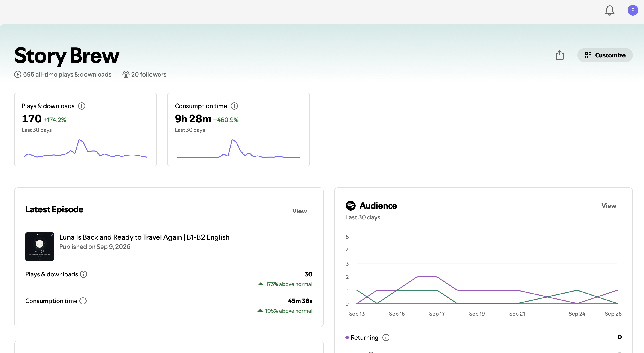644x353 pixels.
Task: Show info for Plays & downloads card
Action: coord(81,106)
